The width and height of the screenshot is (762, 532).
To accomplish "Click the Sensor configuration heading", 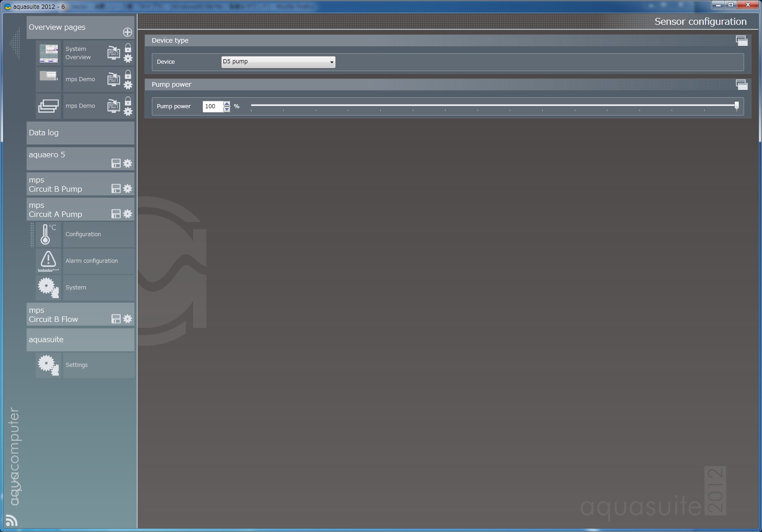I will tap(701, 22).
